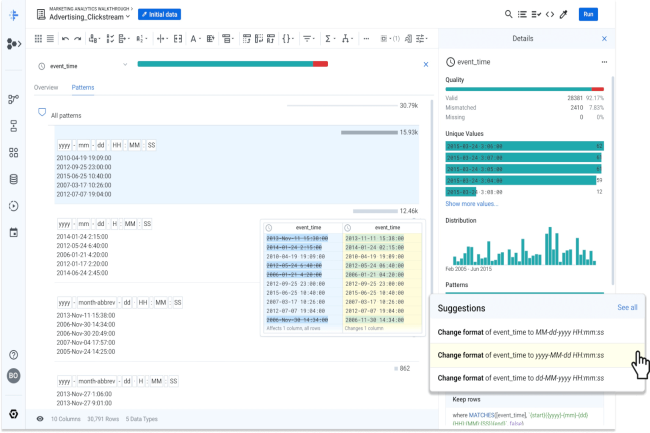This screenshot has width=650, height=433.
Task: Toggle the column visibility eye icon
Action: click(40, 419)
